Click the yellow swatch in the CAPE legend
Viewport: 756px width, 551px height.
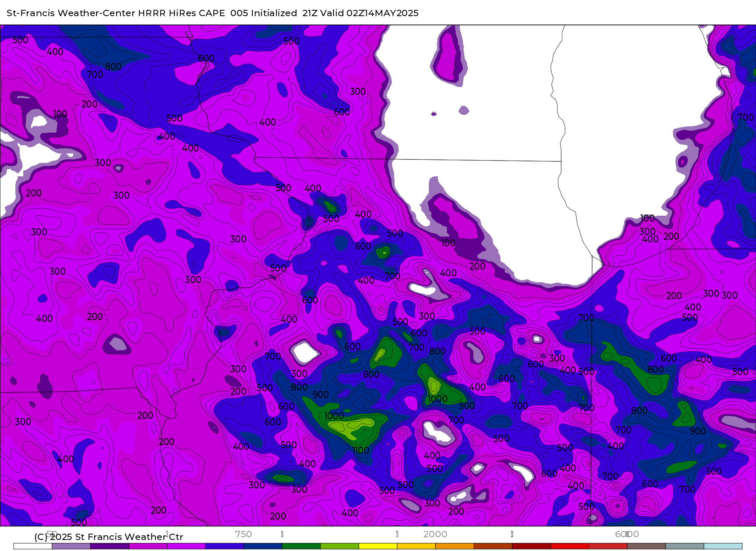[x=378, y=546]
